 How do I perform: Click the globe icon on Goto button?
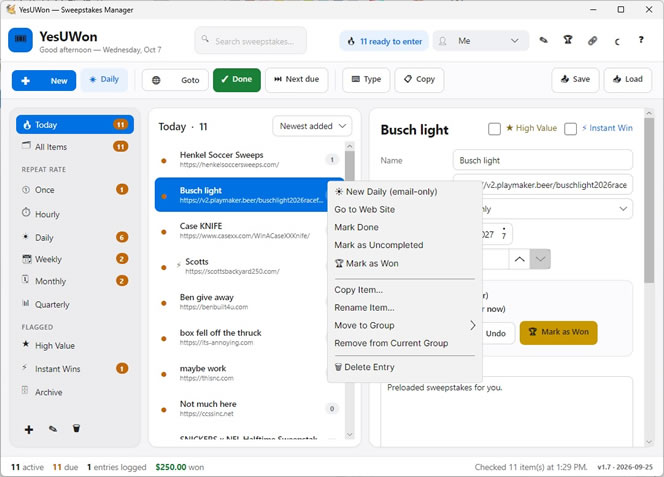pos(156,80)
